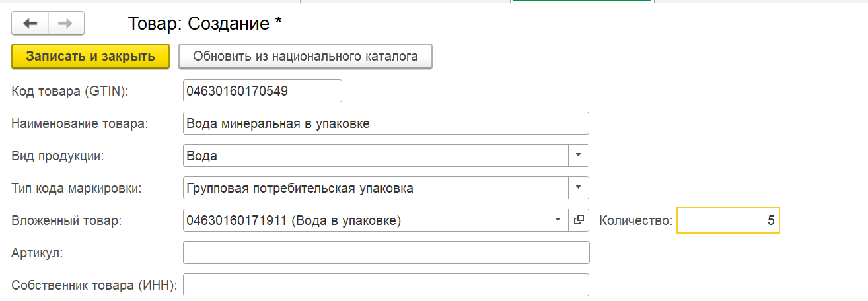Click Обновить из национального каталога
The image size is (868, 301).
tap(305, 57)
